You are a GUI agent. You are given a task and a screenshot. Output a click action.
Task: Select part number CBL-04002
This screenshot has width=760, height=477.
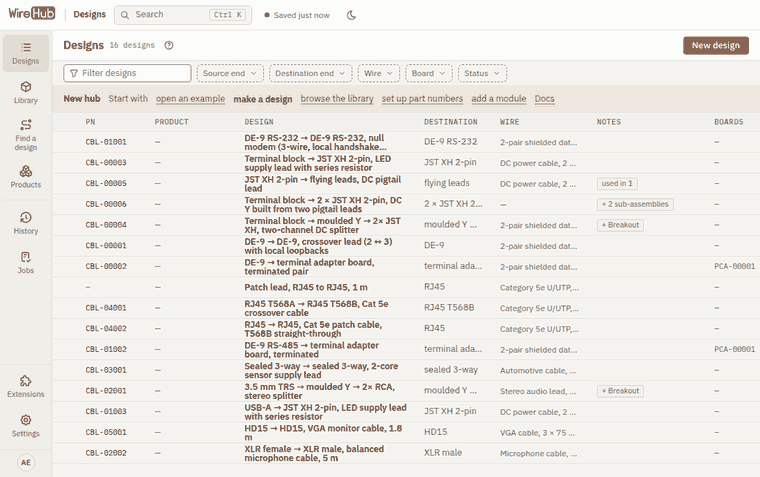(106, 329)
